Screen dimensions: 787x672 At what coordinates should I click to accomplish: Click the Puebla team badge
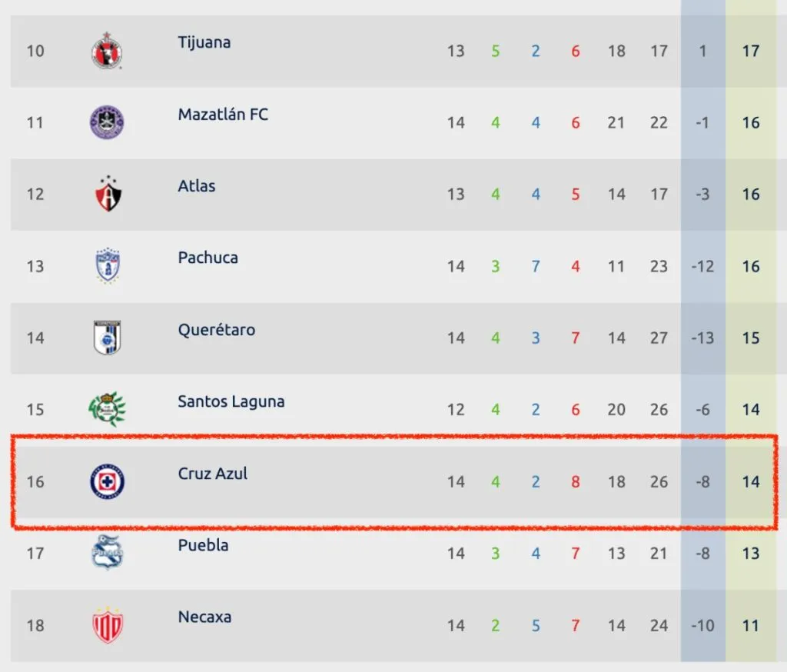tap(107, 552)
